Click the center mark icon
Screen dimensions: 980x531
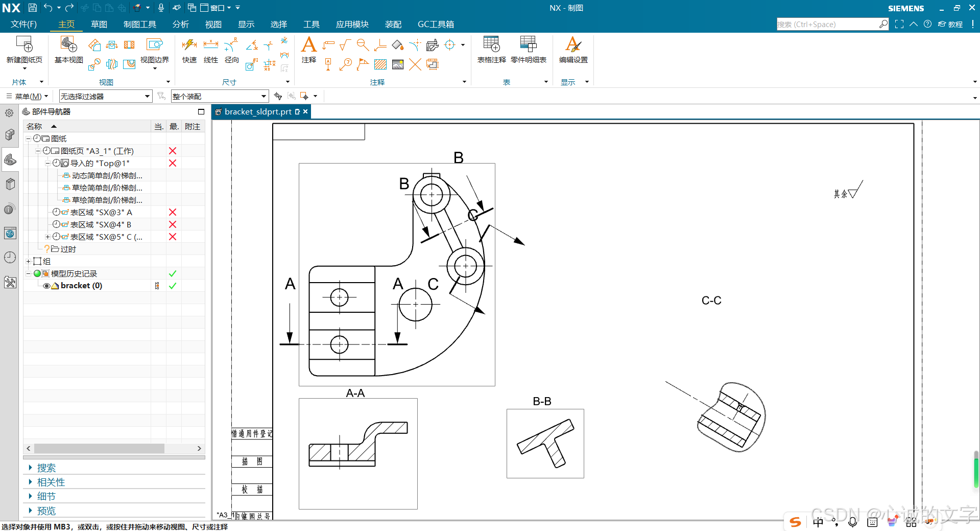(450, 45)
